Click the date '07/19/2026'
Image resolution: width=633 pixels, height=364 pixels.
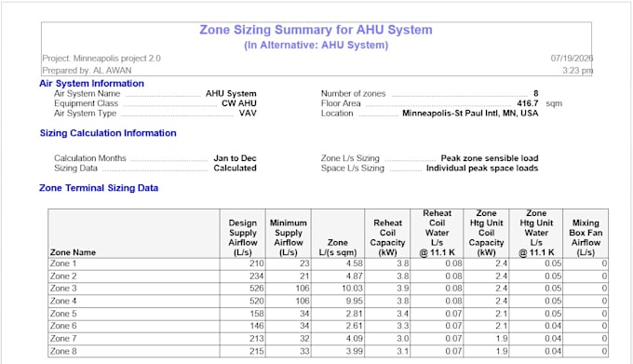tap(572, 58)
